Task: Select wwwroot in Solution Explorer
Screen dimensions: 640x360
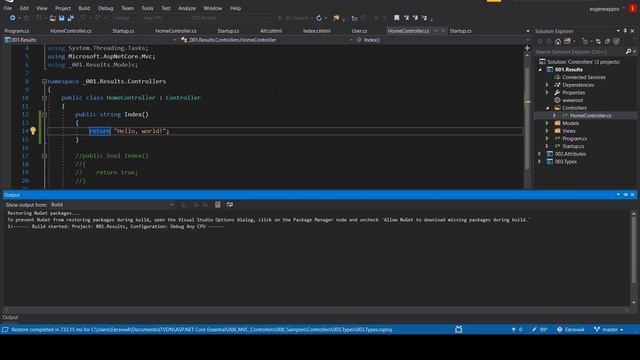Action: pos(573,100)
